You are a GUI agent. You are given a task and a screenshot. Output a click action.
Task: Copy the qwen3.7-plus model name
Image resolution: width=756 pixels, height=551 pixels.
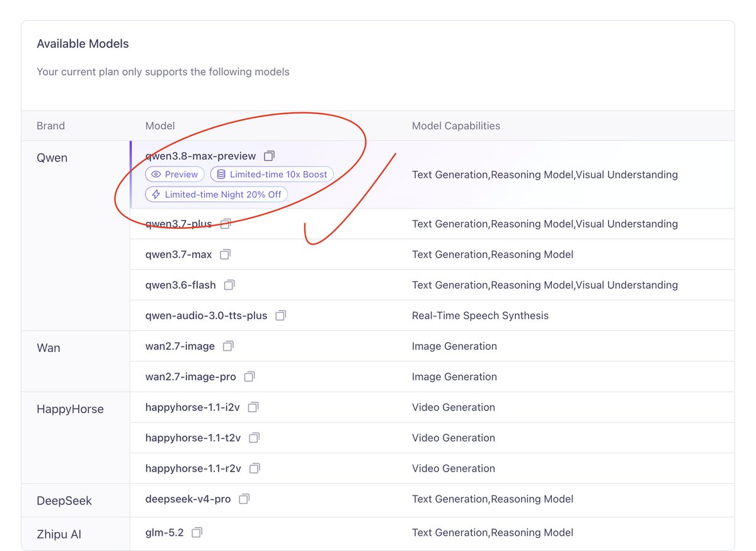click(226, 224)
